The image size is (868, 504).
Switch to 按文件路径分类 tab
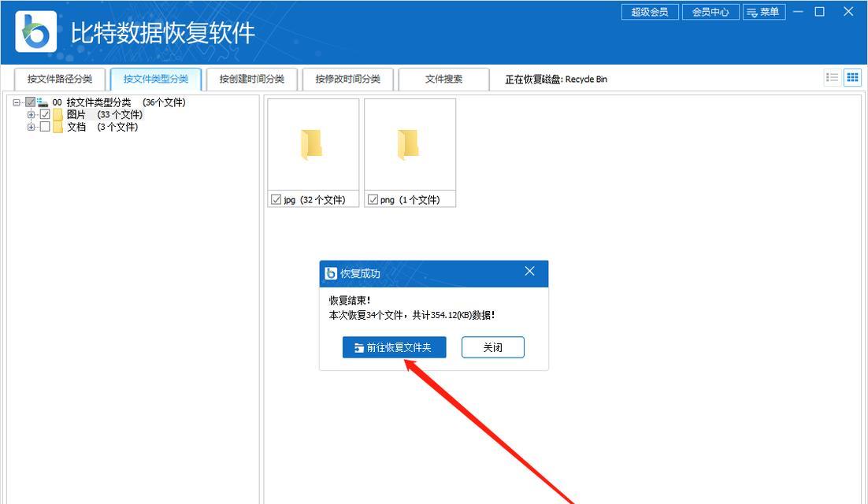59,79
